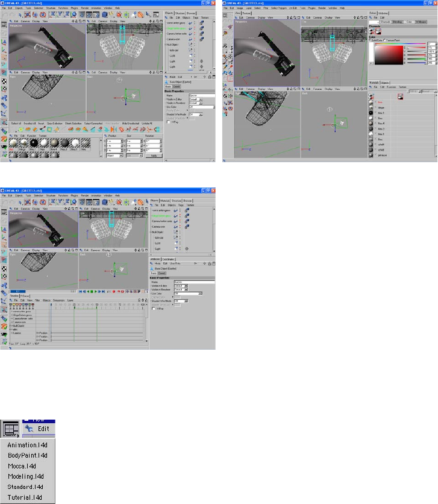Open Use Color dropdown in material-balls window
This screenshot has width=438, height=504.
pyautogui.click(x=201, y=107)
